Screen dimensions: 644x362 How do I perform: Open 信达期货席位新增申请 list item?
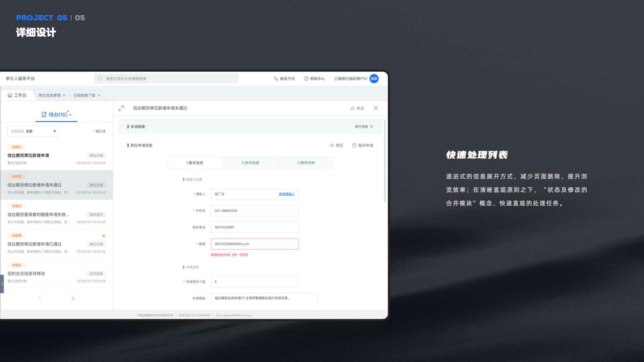(56, 156)
